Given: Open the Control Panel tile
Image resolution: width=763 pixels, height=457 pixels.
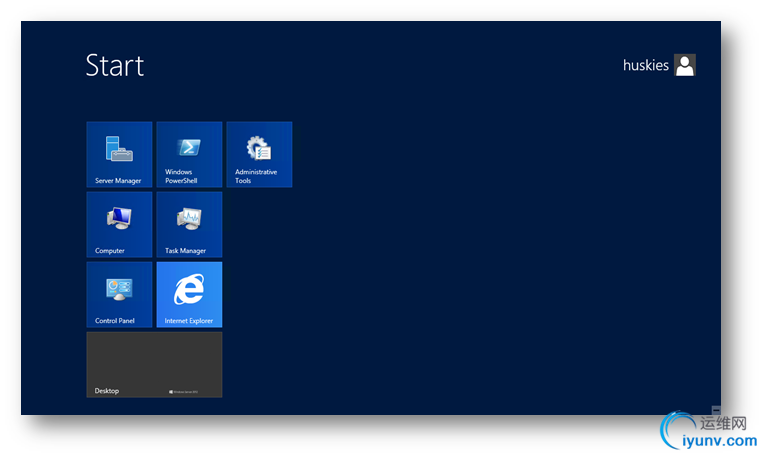Looking at the screenshot, I should [119, 294].
